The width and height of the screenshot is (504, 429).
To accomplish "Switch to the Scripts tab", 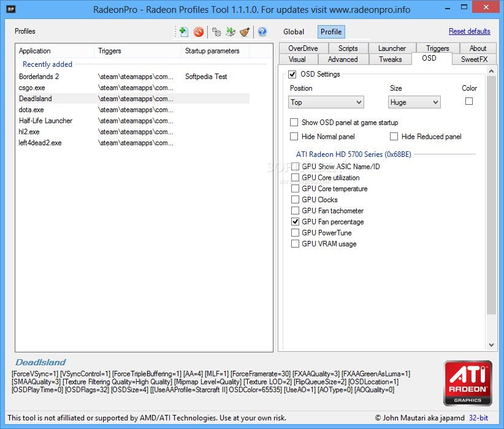I will point(348,48).
